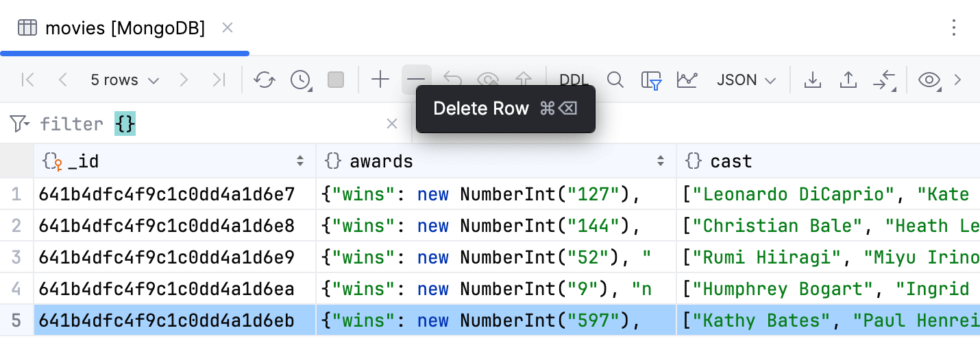980x350 pixels.
Task: Go to first page of rows
Action: point(28,80)
